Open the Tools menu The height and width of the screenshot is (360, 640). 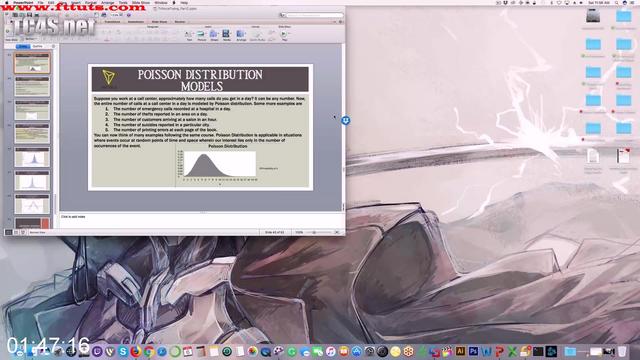(x=123, y=2)
